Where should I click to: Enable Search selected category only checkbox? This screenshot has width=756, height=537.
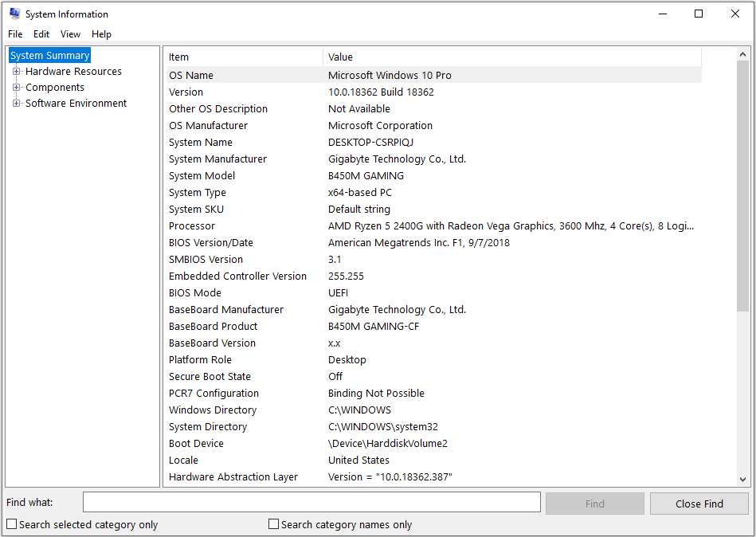(12, 524)
